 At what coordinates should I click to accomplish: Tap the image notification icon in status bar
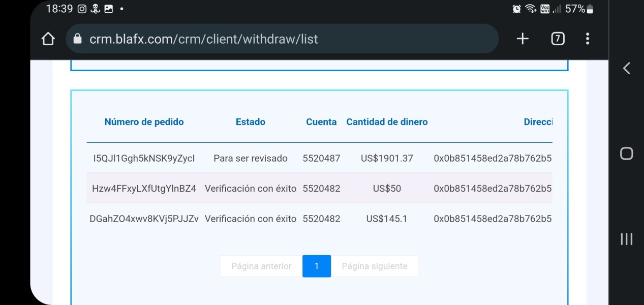click(x=108, y=9)
